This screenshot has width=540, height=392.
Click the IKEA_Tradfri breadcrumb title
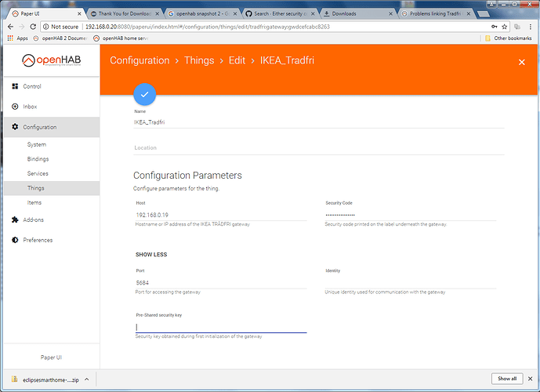point(287,60)
